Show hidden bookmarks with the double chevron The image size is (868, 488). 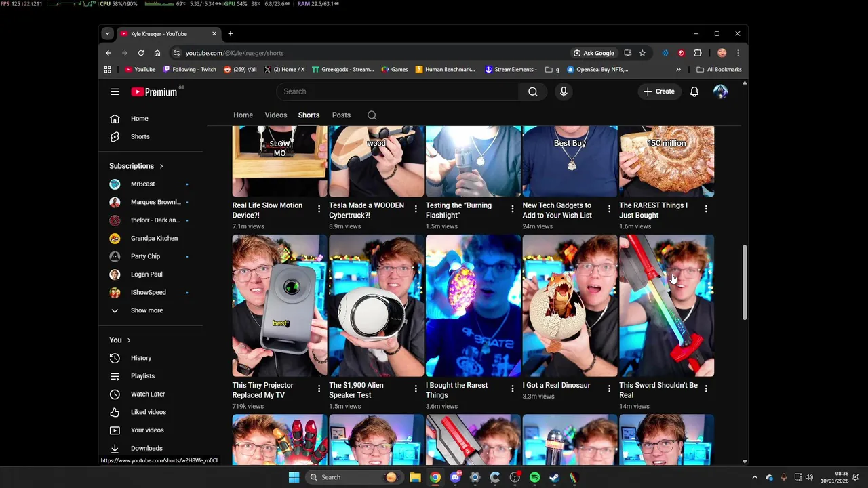[678, 69]
